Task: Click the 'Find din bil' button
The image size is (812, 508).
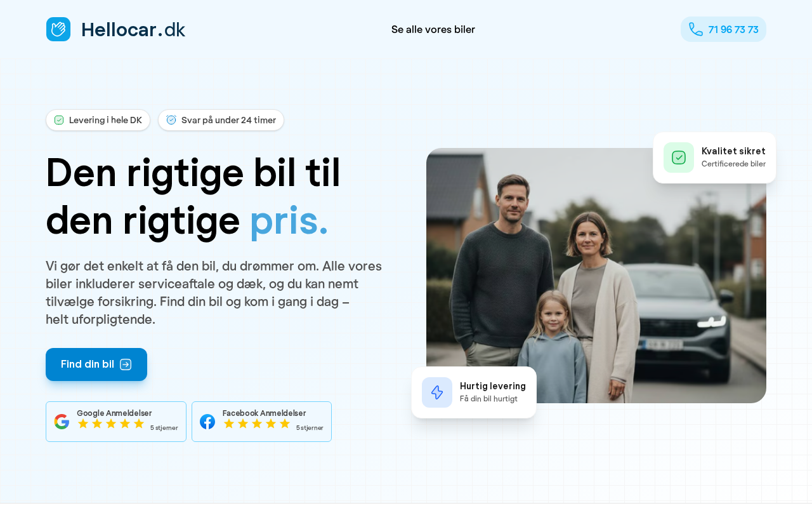Action: pos(96,364)
